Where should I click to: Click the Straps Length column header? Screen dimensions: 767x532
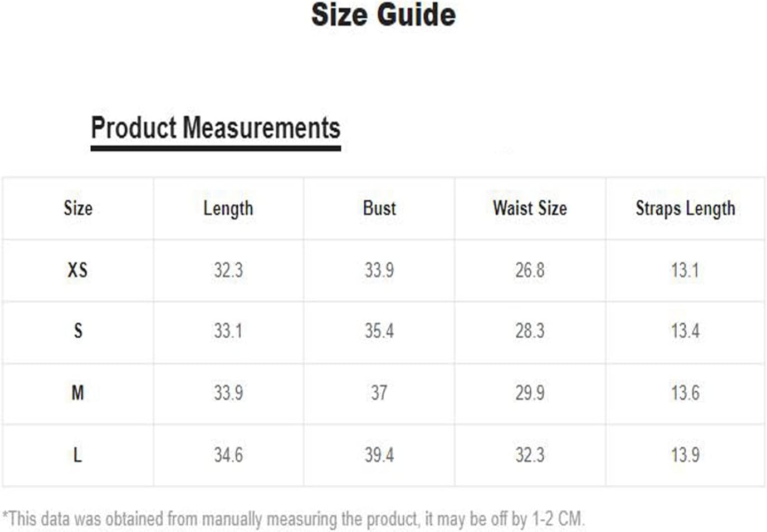(x=686, y=209)
